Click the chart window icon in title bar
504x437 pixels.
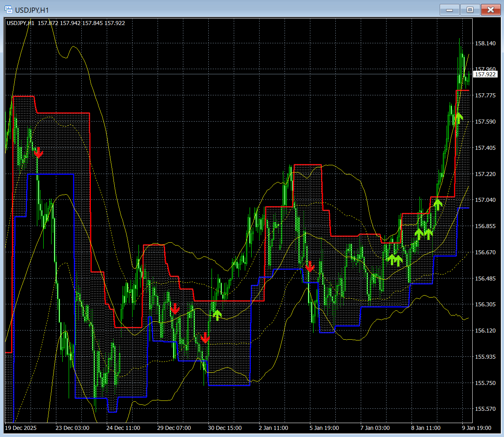[8, 10]
